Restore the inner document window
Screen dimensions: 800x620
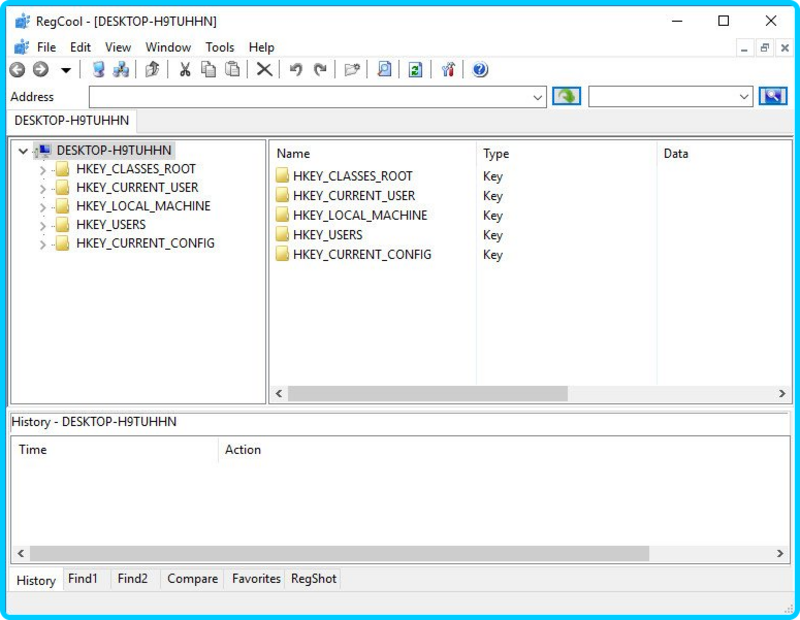coord(764,48)
